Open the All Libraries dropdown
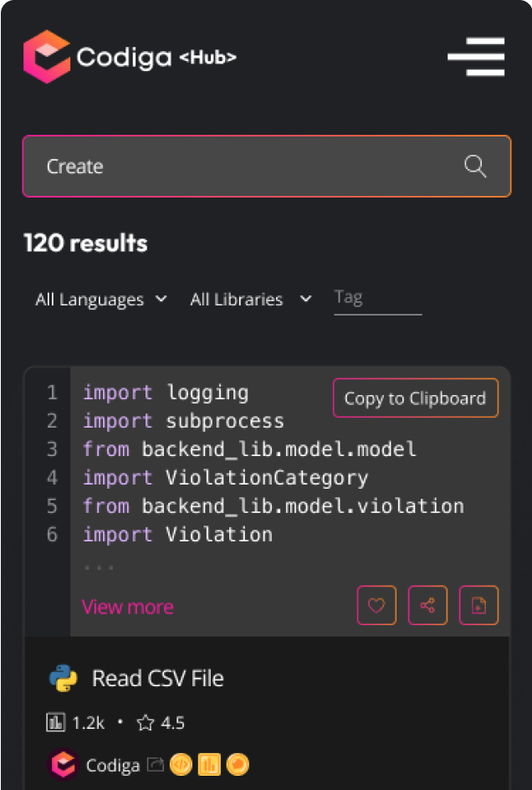Viewport: 532px width, 790px height. point(251,300)
